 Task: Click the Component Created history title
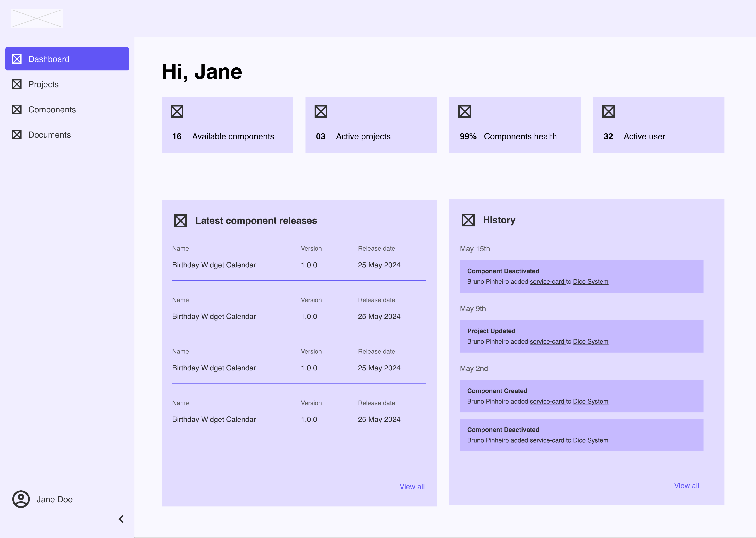[x=497, y=391]
